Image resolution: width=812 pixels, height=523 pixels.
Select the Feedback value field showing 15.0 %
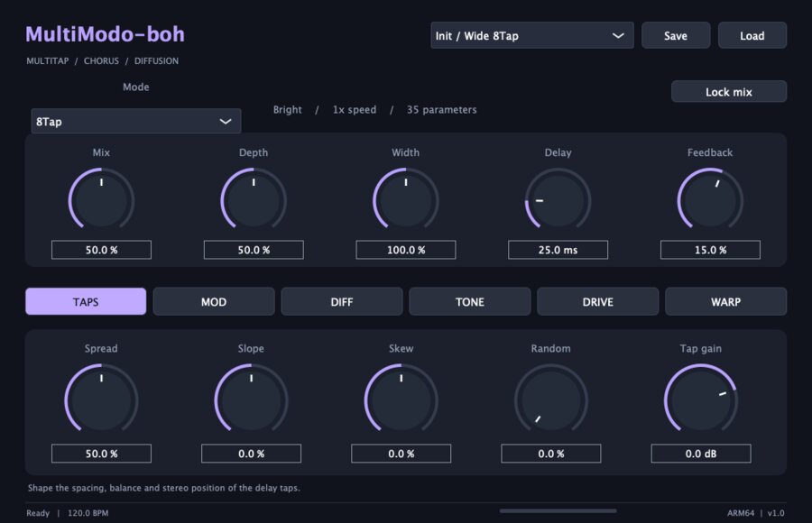coord(711,250)
